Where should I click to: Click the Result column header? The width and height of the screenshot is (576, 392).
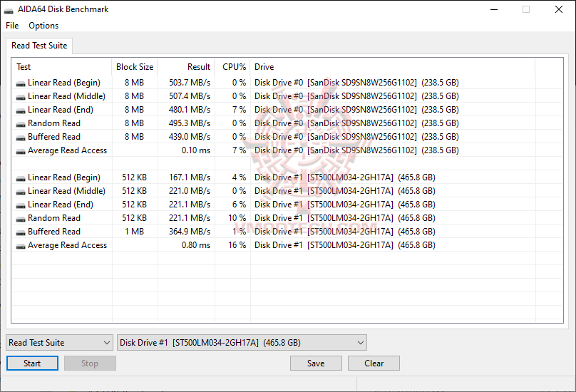coord(186,67)
